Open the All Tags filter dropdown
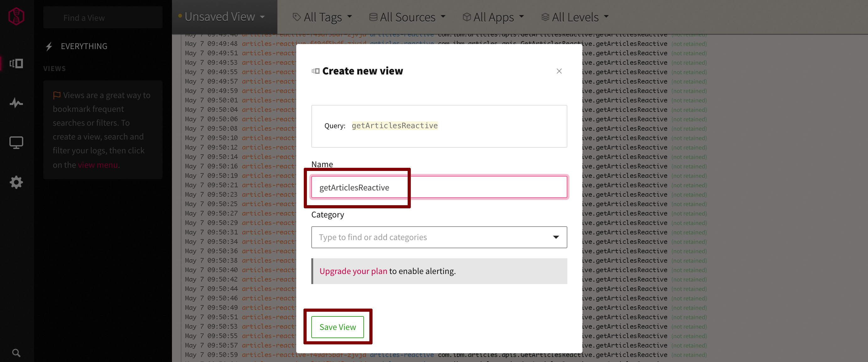Viewport: 868px width, 362px height. [x=322, y=17]
